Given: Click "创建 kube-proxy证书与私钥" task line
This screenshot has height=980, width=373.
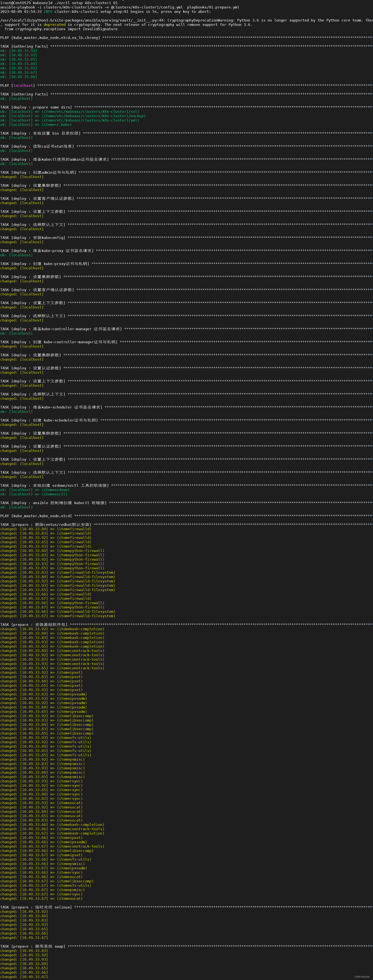Looking at the screenshot, I should coord(45,264).
